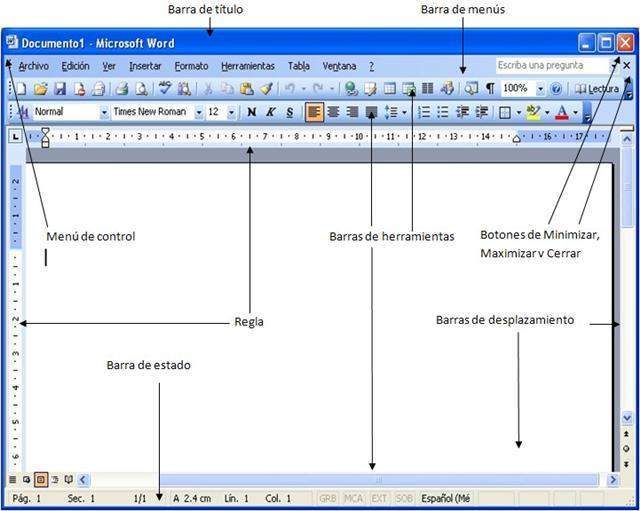The width and height of the screenshot is (640, 511).
Task: Expand the font size 12 dropdown
Action: (x=232, y=112)
